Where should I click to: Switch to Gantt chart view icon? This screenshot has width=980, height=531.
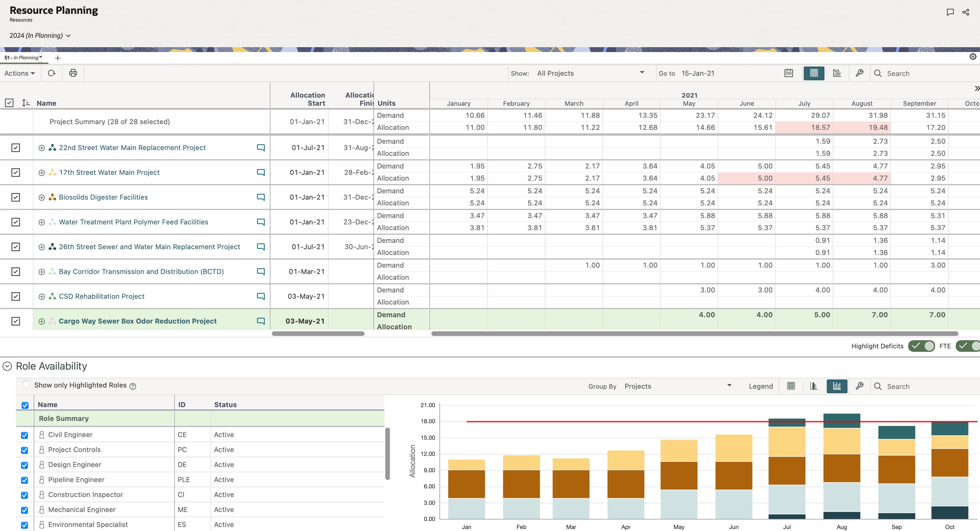(x=837, y=73)
